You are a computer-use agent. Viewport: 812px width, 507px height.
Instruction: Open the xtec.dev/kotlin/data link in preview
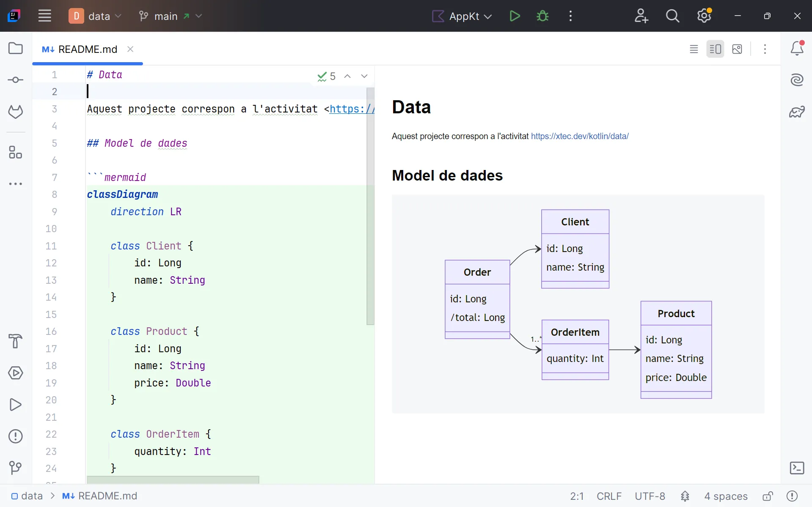pyautogui.click(x=579, y=136)
